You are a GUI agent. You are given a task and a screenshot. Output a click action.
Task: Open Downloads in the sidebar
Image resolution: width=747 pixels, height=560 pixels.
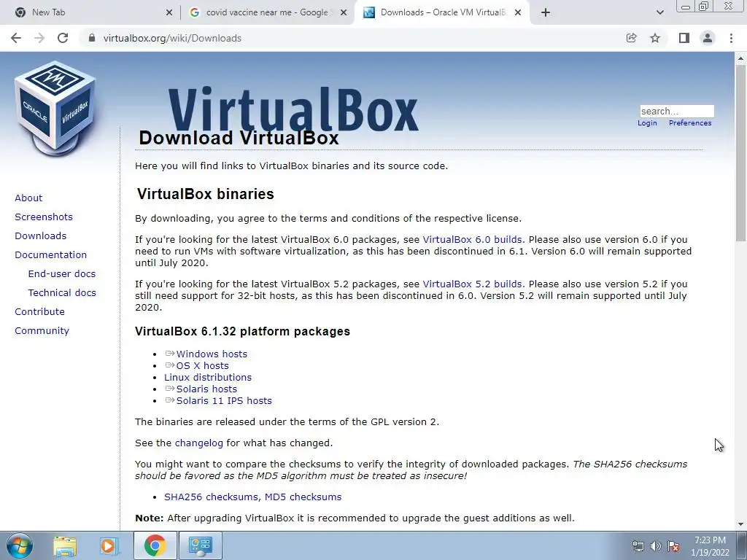[x=41, y=236]
